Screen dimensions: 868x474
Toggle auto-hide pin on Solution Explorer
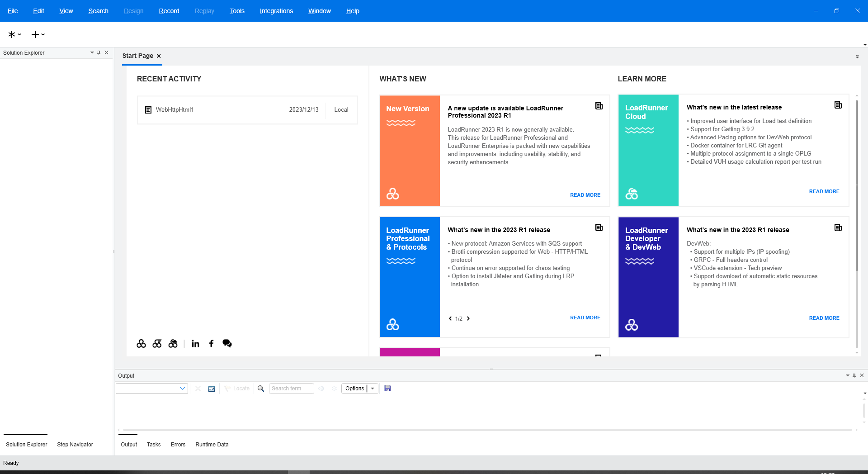coord(99,52)
